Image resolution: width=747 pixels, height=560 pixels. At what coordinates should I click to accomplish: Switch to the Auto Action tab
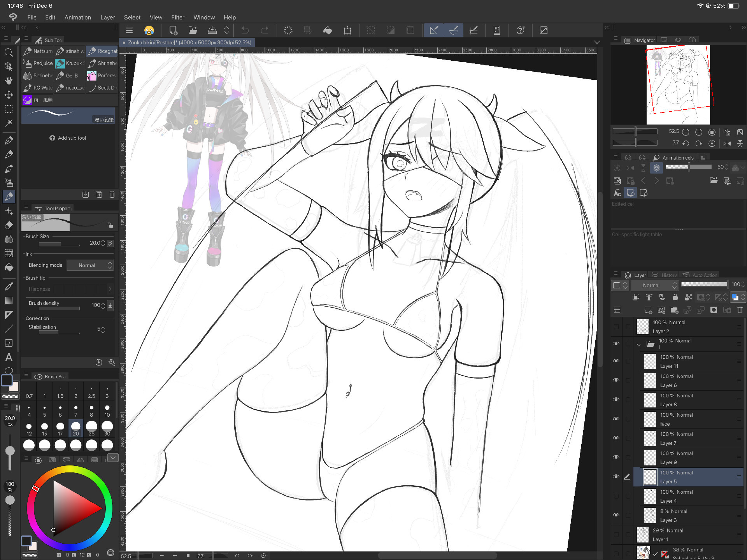(700, 275)
